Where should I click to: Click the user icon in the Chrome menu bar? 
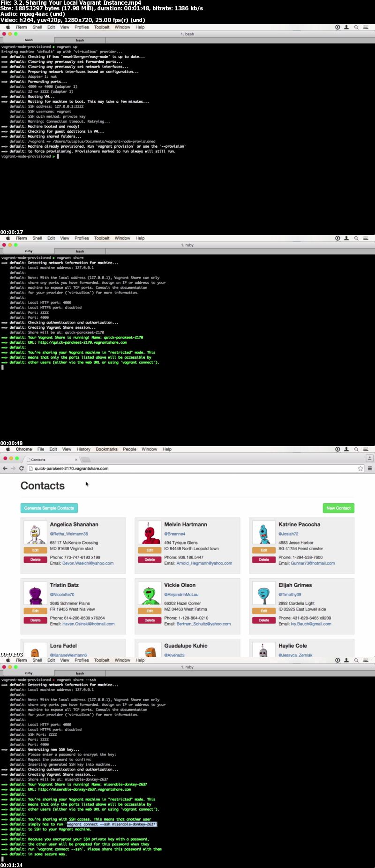(x=346, y=449)
